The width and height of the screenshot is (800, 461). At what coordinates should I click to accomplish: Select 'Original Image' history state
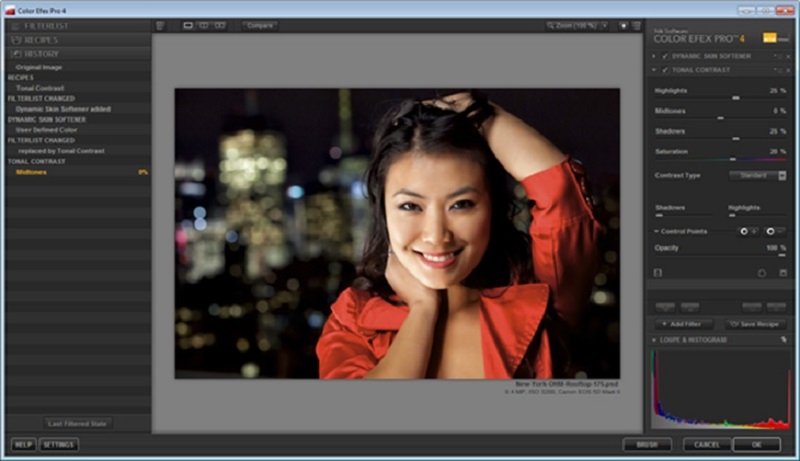point(39,67)
